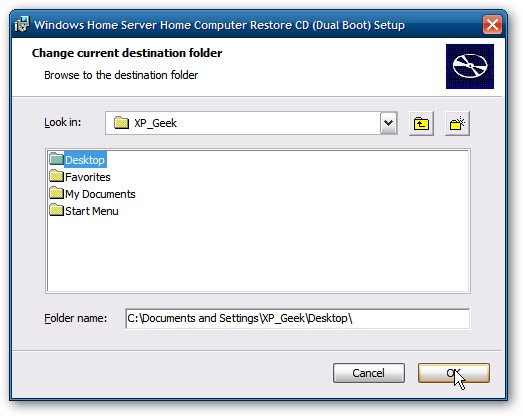Screen dimensions: 523x416
Task: Select the Desktop folder
Action: [x=78, y=160]
